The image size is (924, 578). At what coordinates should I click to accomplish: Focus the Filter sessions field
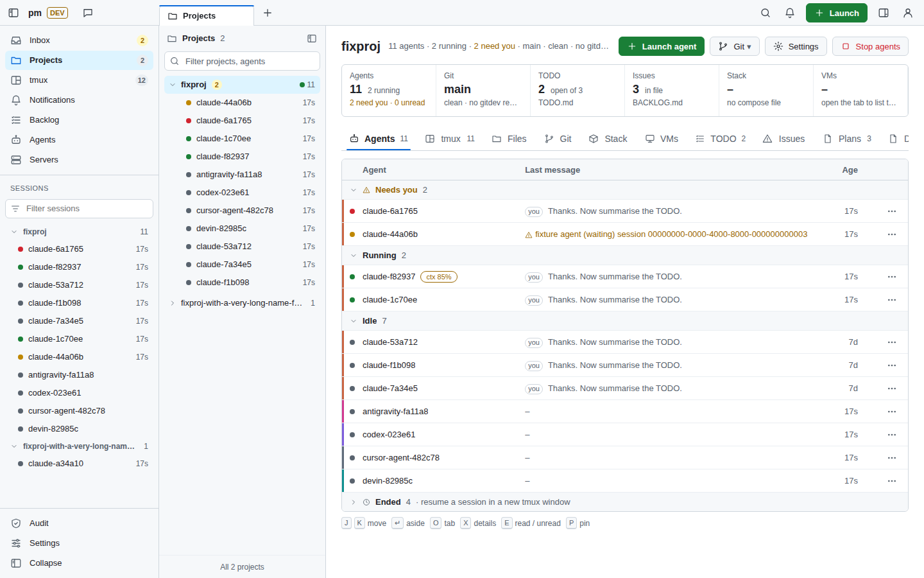coord(80,209)
